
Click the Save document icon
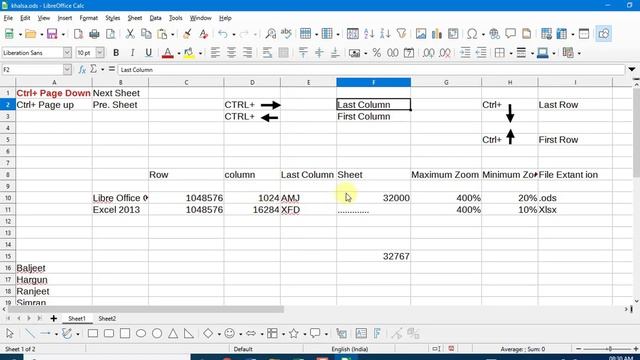[52, 34]
